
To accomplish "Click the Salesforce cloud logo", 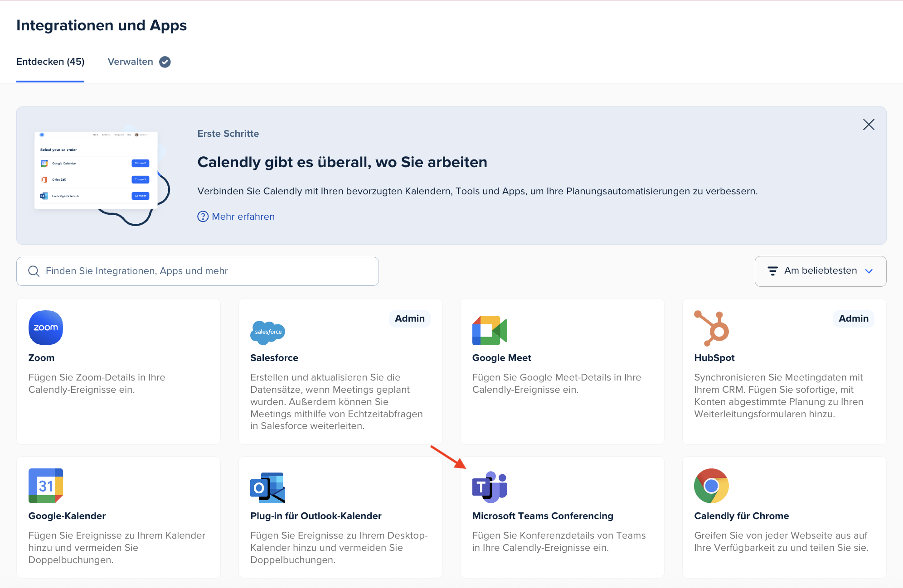I will [x=267, y=332].
